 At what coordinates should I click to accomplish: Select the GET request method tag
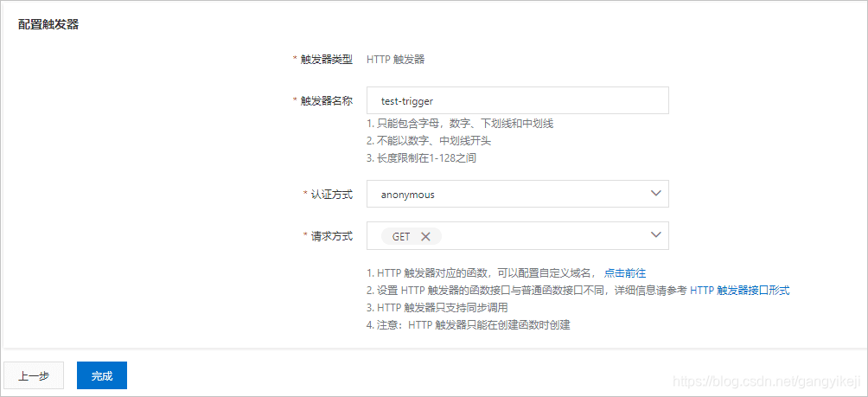coord(412,236)
